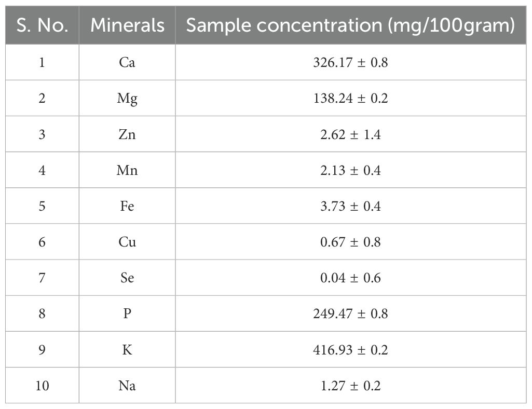Click the 'Minerals' column header
The height and width of the screenshot is (409, 532).
tap(127, 25)
